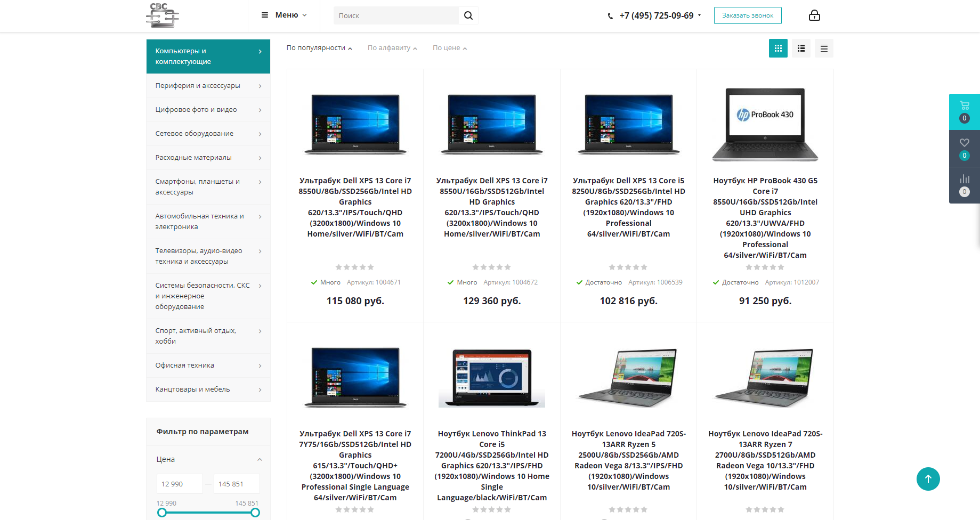Open the favorites heart side panel
The height and width of the screenshot is (520, 980).
(x=965, y=149)
